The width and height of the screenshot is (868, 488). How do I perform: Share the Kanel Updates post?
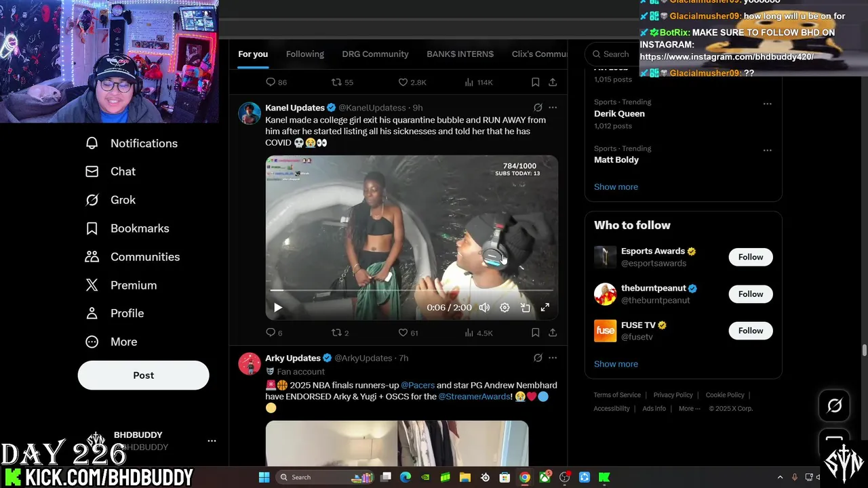click(x=553, y=333)
